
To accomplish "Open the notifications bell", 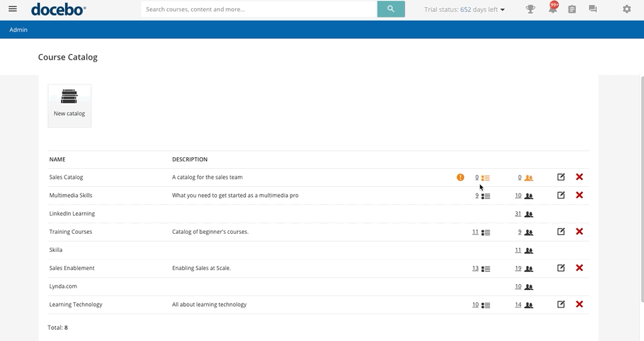I will tap(553, 8).
